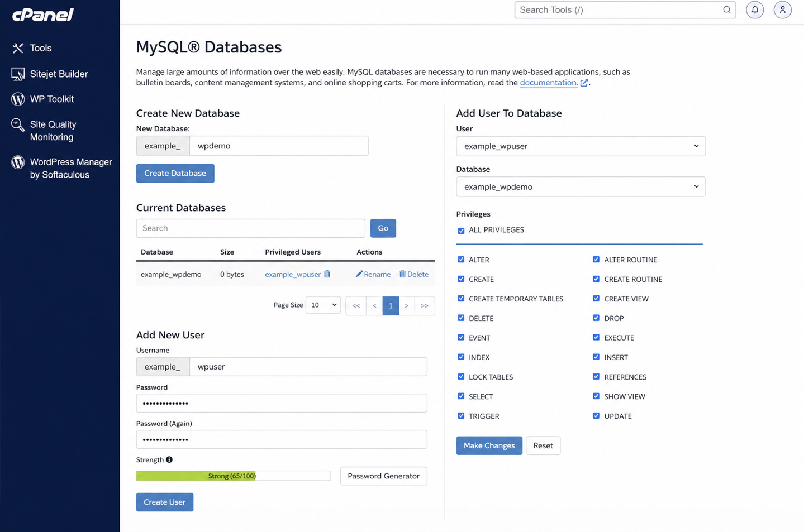
Task: Open the example_wpuser privileged user link
Action: [293, 274]
